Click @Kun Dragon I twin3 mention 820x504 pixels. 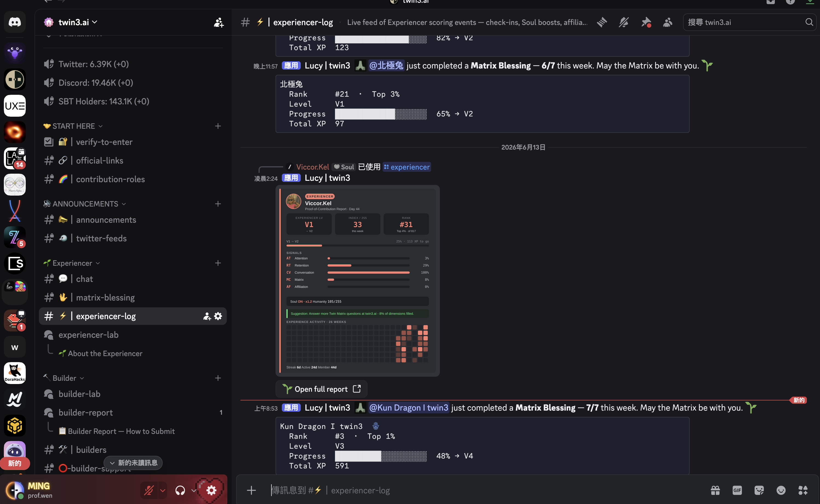pyautogui.click(x=409, y=408)
